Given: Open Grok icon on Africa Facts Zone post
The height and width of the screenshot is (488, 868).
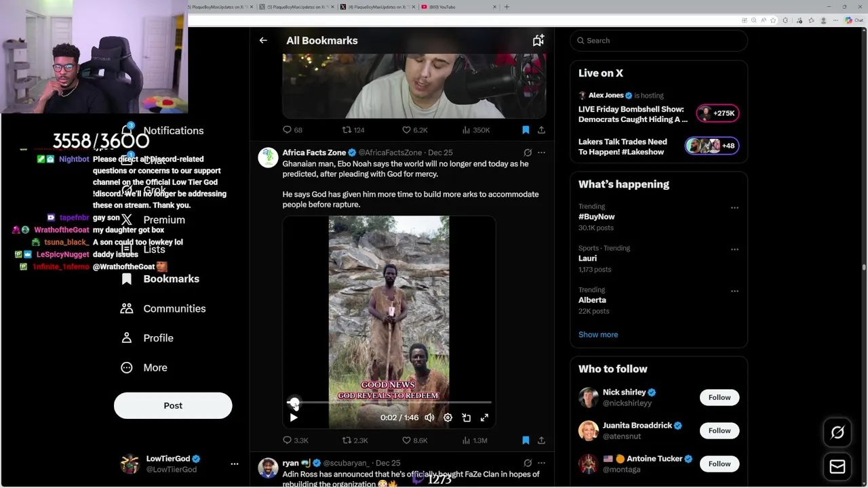Looking at the screenshot, I should pos(528,152).
